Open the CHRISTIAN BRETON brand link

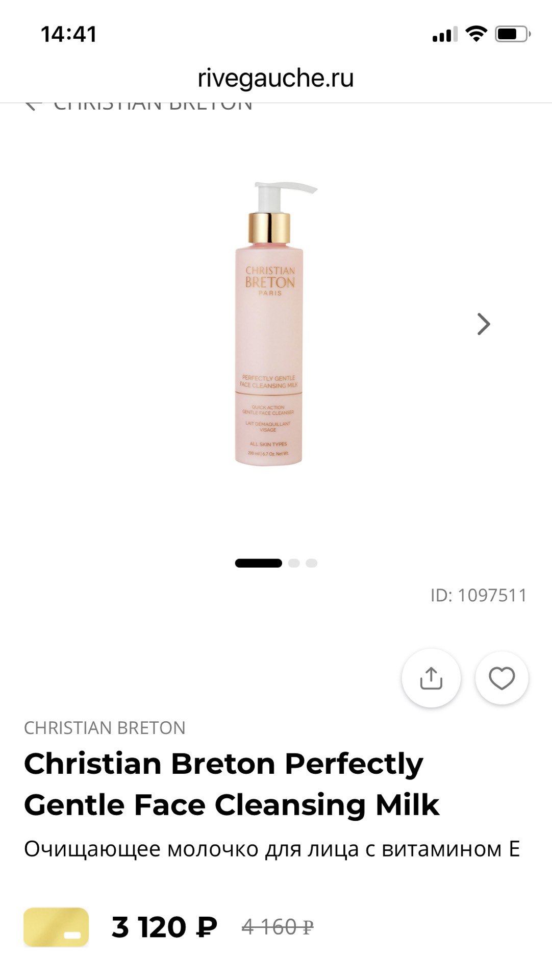(x=105, y=728)
